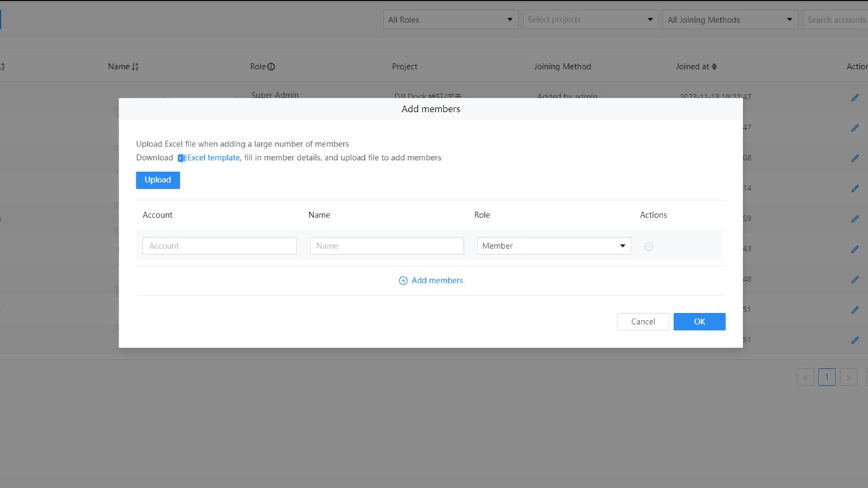Image resolution: width=868 pixels, height=488 pixels.
Task: Click the Account input field
Action: [x=220, y=246]
